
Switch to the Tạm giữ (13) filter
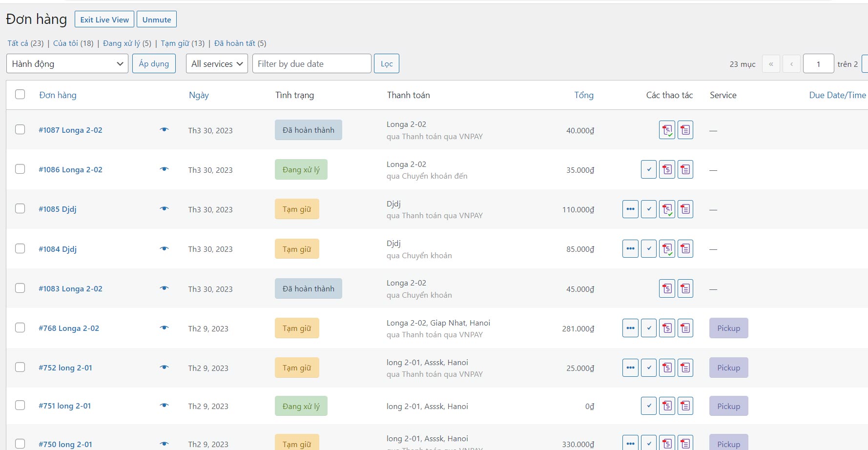pyautogui.click(x=183, y=43)
